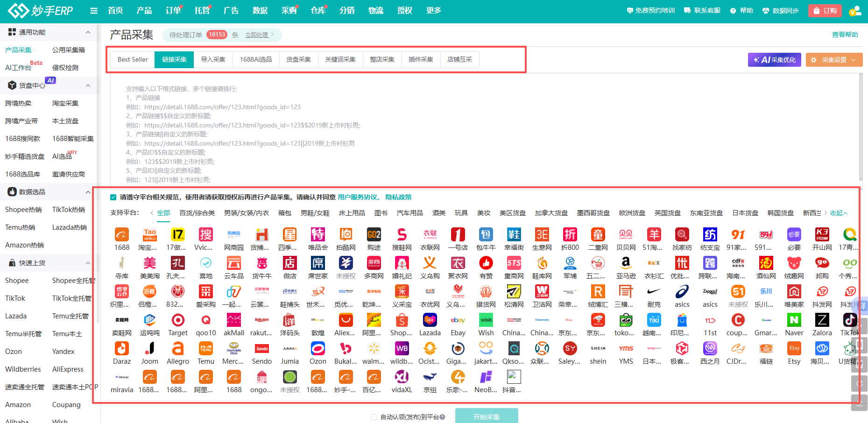Enable 自动认领(发布)到平台 checkbox
Image resolution: width=868 pixels, height=423 pixels.
pos(374,417)
